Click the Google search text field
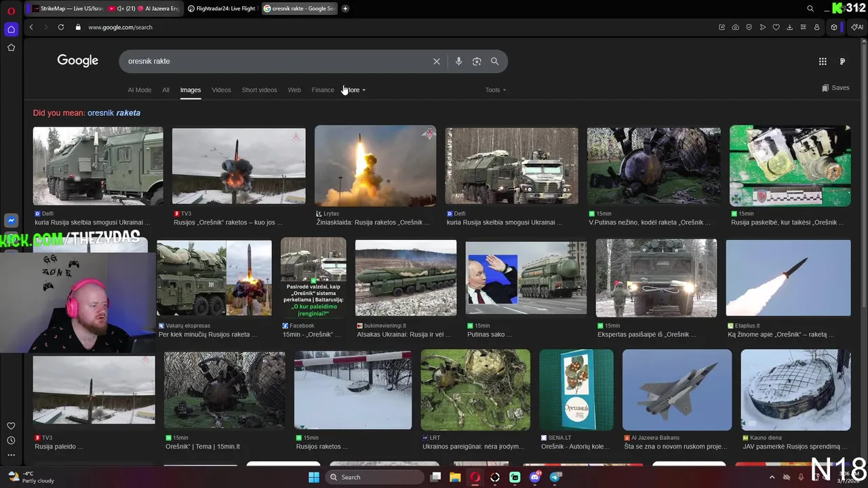The image size is (868, 488). click(277, 61)
